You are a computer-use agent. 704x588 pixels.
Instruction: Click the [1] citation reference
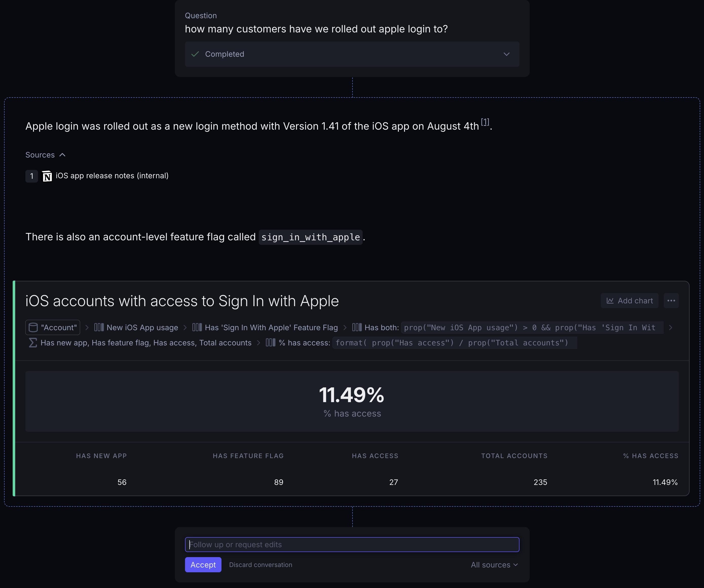pyautogui.click(x=485, y=122)
